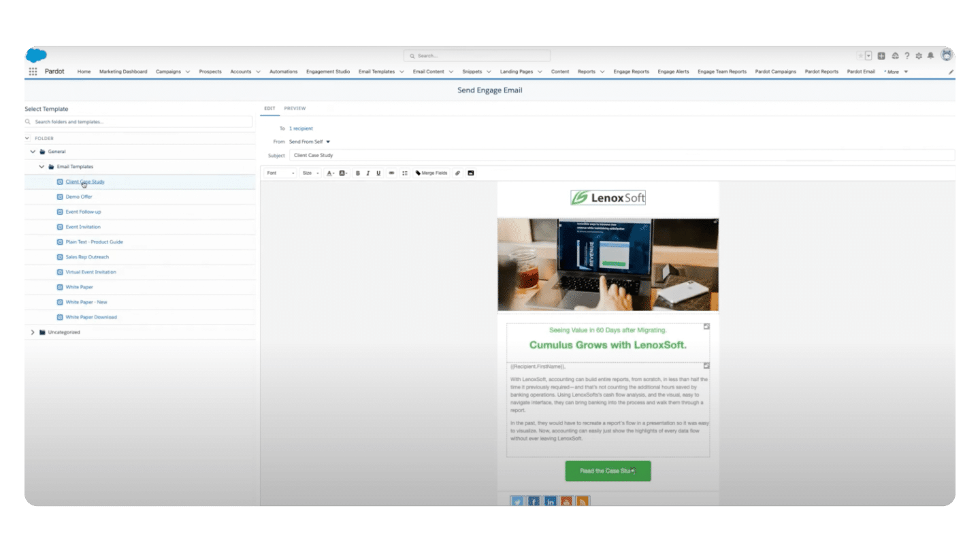Open the Send From Self dropdown
This screenshot has width=980, height=551.
309,141
